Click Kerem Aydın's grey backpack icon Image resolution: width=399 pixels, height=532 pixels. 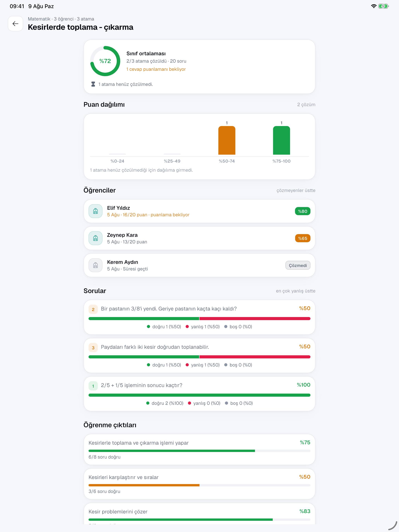click(95, 265)
